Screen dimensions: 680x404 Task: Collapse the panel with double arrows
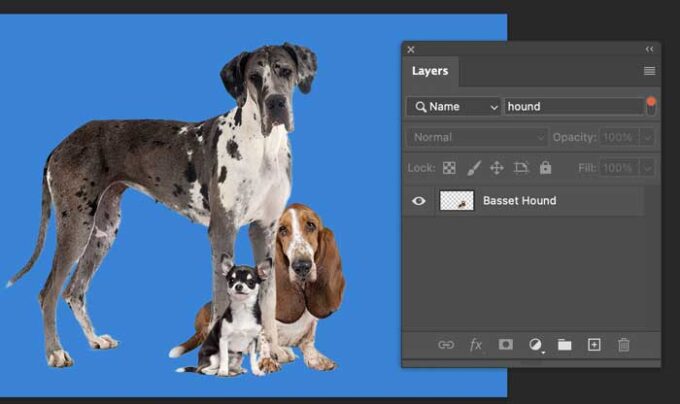point(649,49)
